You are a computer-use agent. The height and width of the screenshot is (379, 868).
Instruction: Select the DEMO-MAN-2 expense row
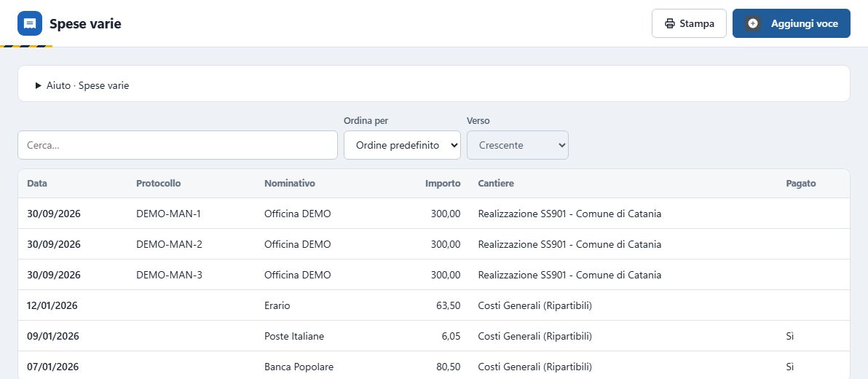point(434,244)
